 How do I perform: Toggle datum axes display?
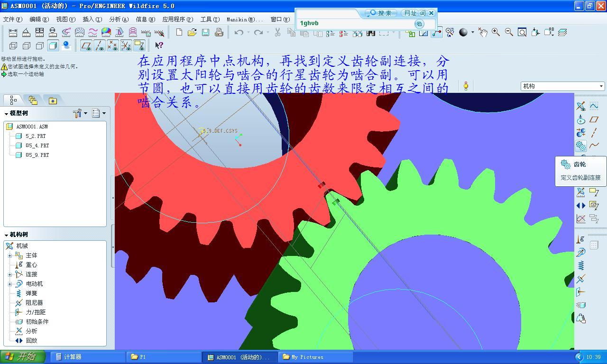coord(99,45)
